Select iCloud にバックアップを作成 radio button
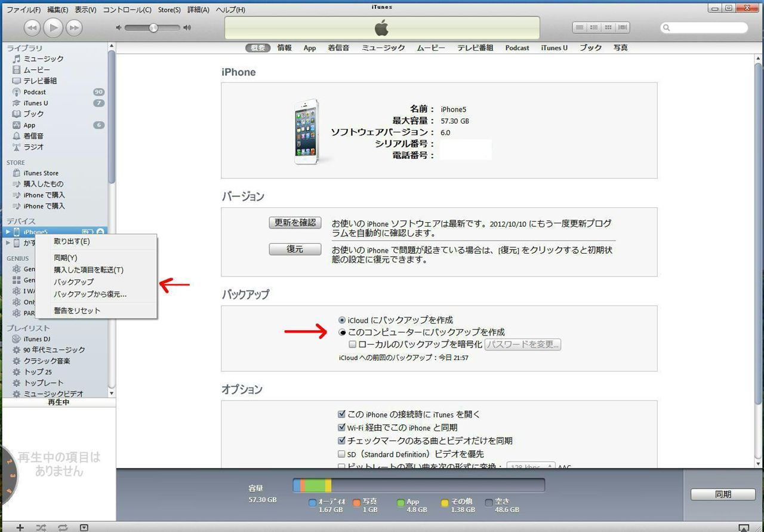Image resolution: width=764 pixels, height=532 pixels. (x=342, y=321)
